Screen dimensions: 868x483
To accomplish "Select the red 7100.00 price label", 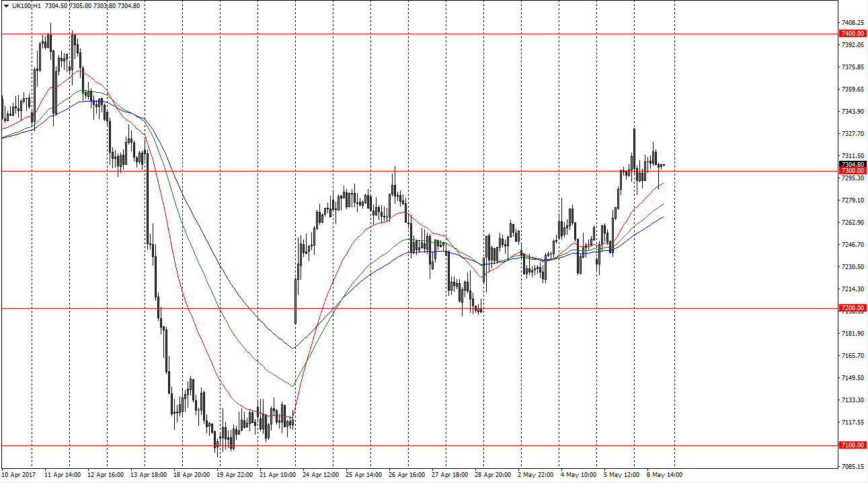I will click(x=852, y=445).
